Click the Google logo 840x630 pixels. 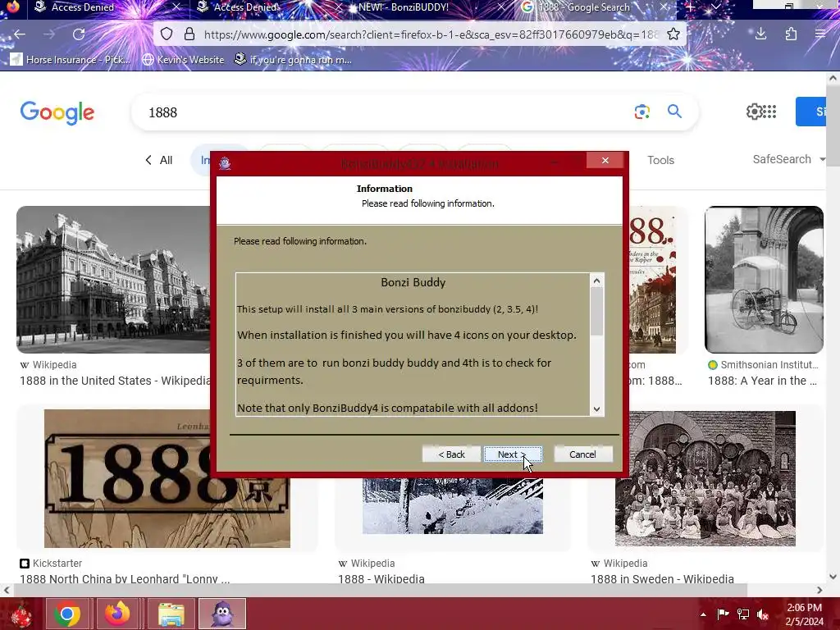coord(57,112)
